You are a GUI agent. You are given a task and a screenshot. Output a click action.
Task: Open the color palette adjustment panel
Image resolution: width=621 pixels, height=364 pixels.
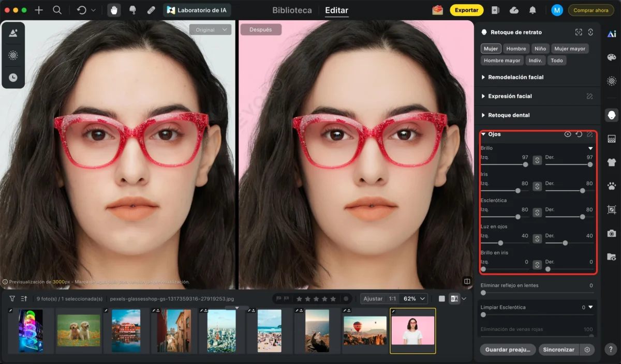point(612,57)
